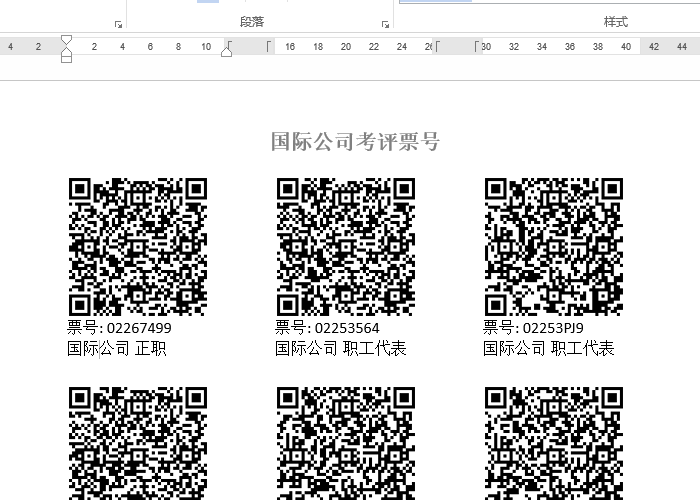Image resolution: width=700 pixels, height=500 pixels.
Task: Select the second-row QR code in the left column
Action: click(138, 443)
